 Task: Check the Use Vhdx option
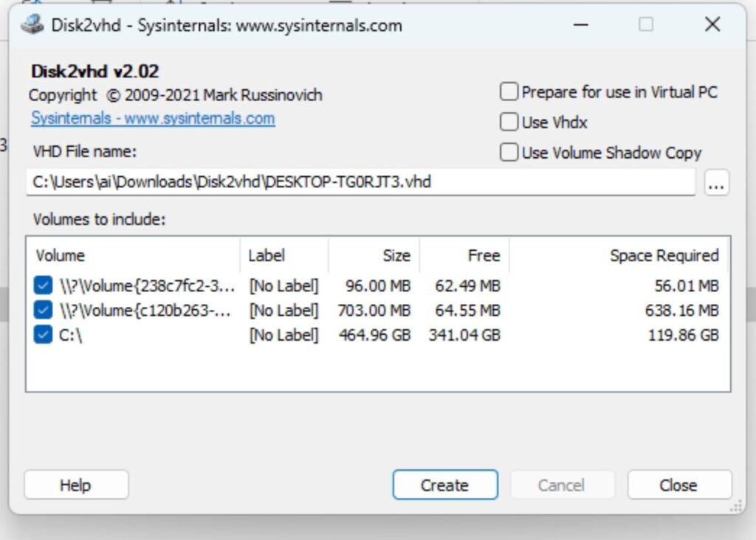pyautogui.click(x=509, y=122)
